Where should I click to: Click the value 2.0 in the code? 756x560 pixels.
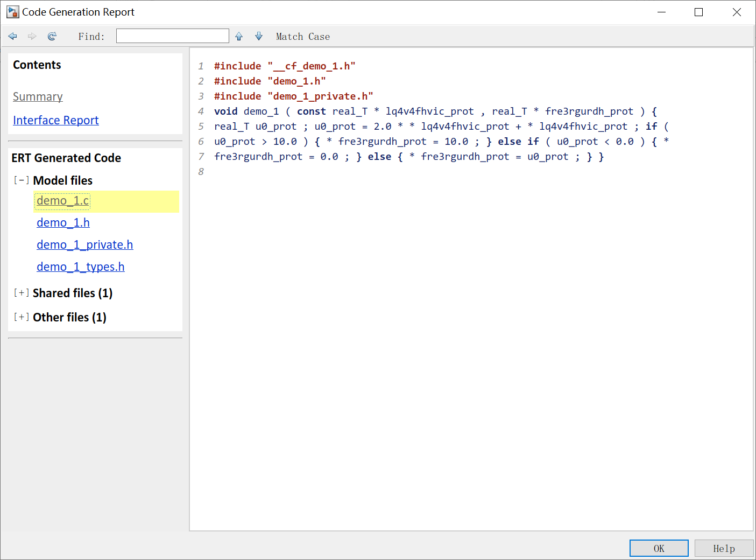point(383,126)
